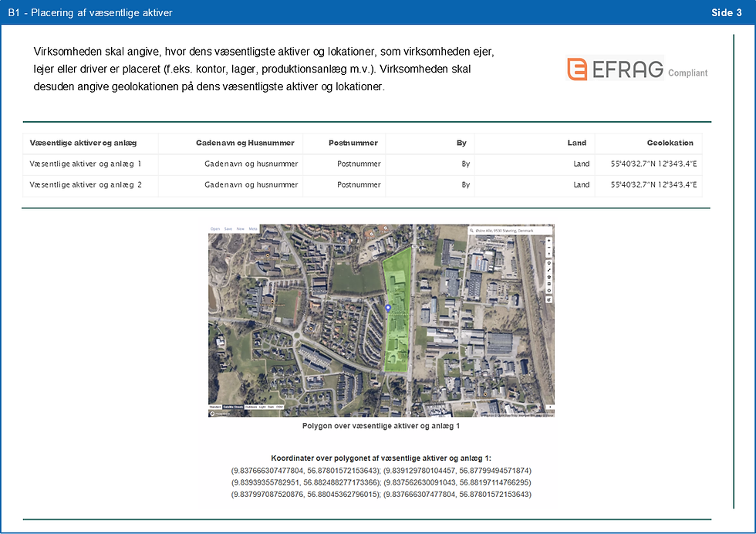Click the 'B1 - Placering af væsentlige aktiver' header
The height and width of the screenshot is (534, 756).
tap(90, 12)
